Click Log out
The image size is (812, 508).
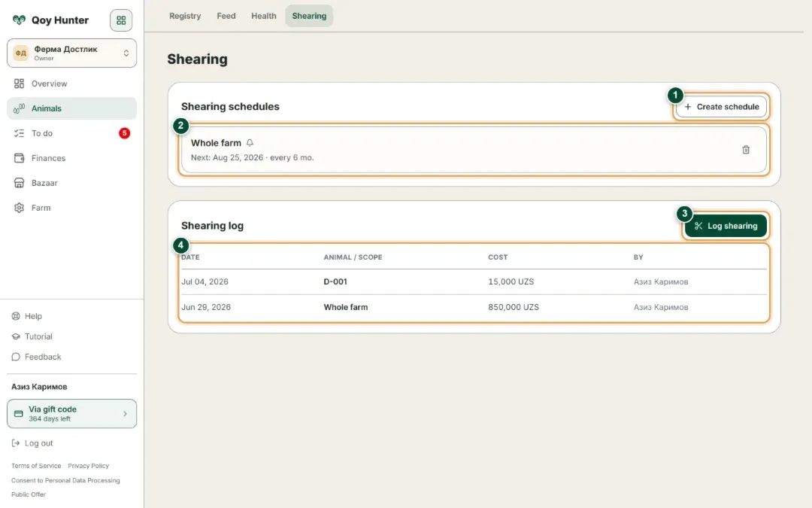[x=39, y=443]
